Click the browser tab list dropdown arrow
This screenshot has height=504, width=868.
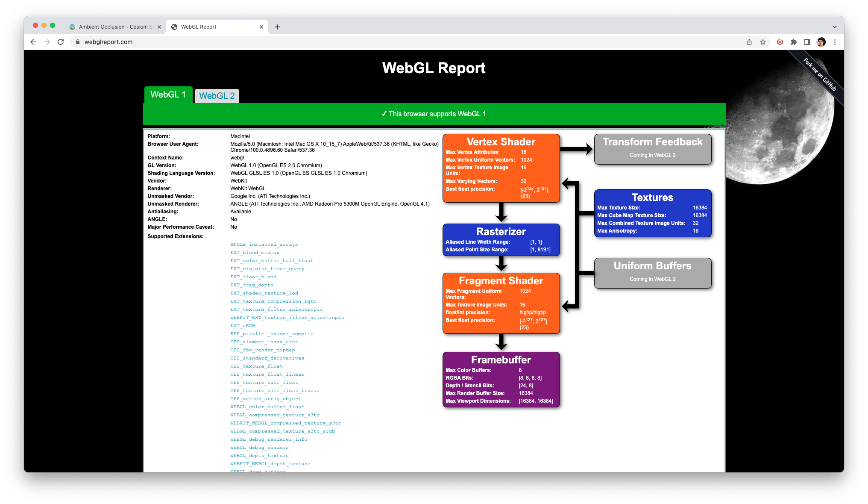tap(834, 27)
